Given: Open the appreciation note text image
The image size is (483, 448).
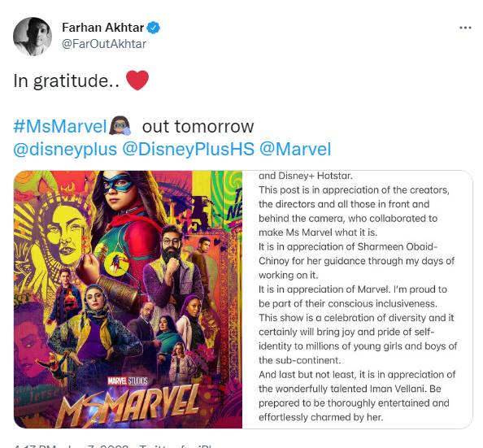Looking at the screenshot, I should pyautogui.click(x=357, y=299).
